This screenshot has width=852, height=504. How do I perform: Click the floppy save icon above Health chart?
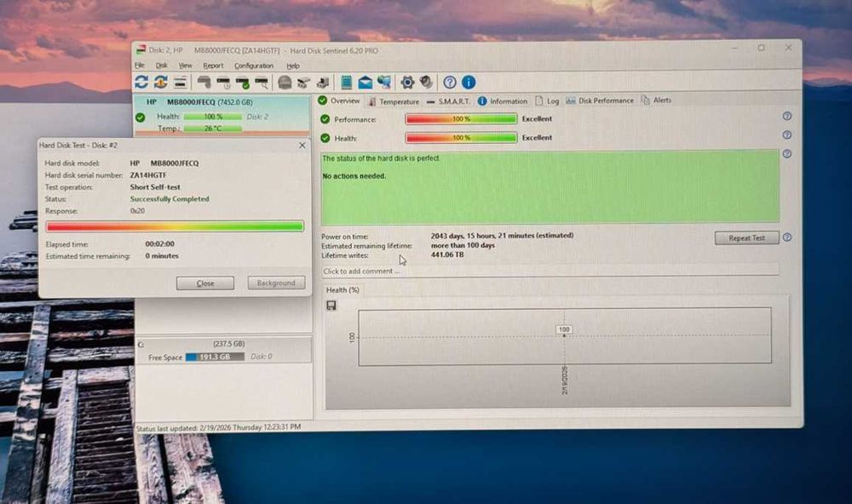[331, 306]
